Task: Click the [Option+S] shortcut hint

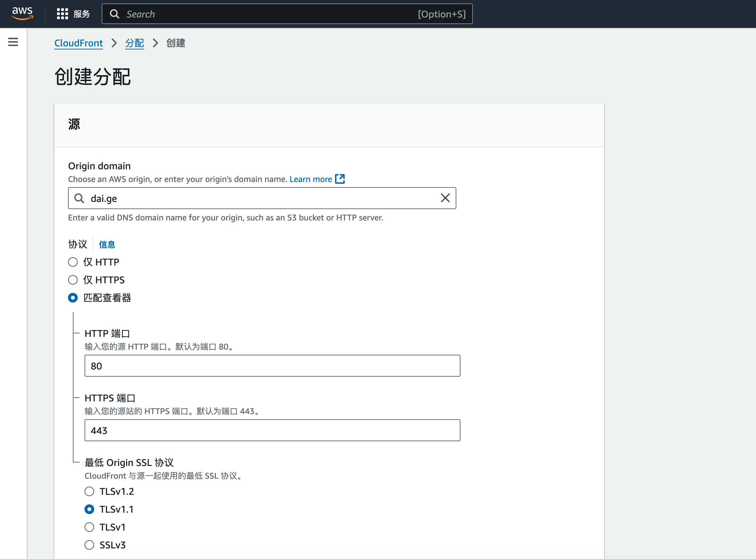Action: coord(442,14)
